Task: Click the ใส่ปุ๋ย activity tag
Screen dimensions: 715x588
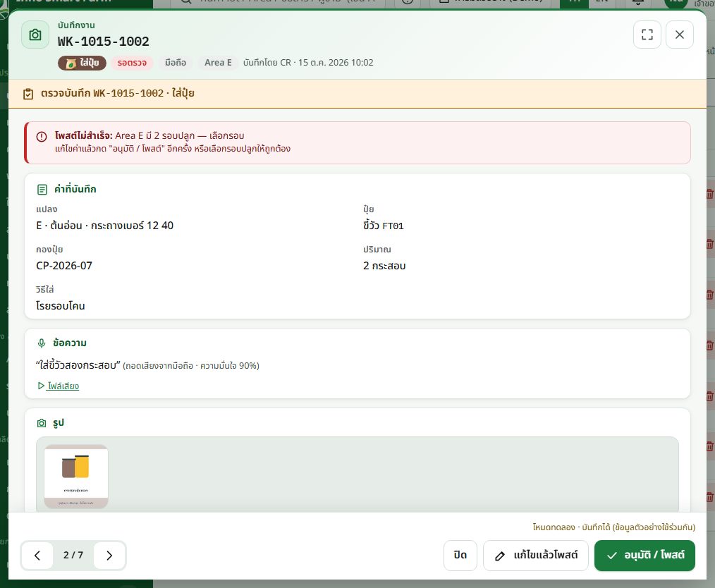Action: tap(82, 63)
